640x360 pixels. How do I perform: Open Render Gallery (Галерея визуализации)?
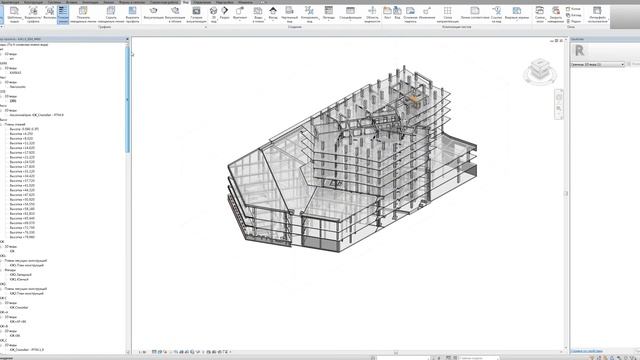click(196, 14)
